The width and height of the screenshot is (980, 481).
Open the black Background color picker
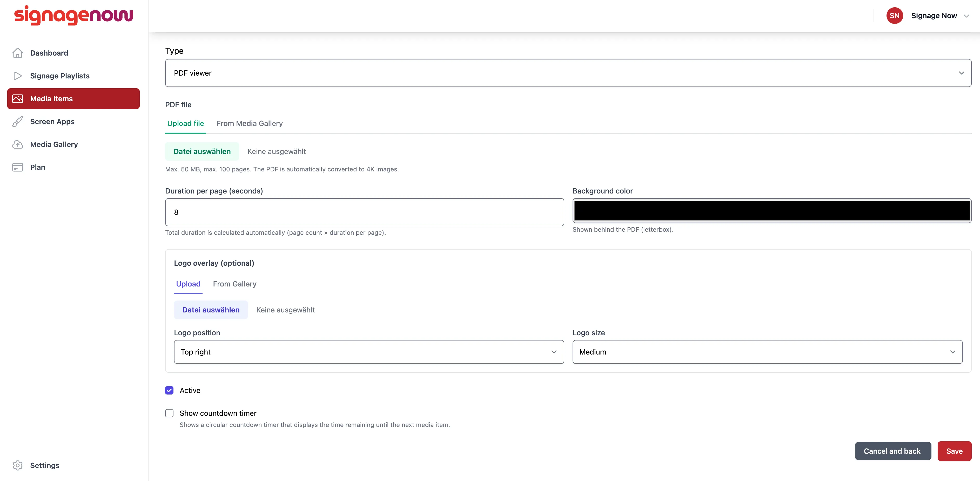point(771,210)
